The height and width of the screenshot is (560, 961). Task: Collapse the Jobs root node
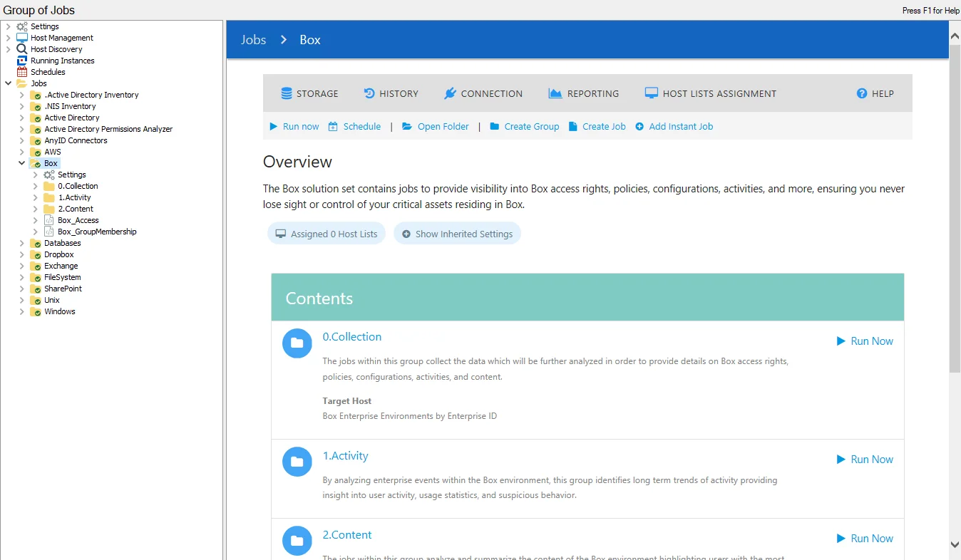[9, 83]
